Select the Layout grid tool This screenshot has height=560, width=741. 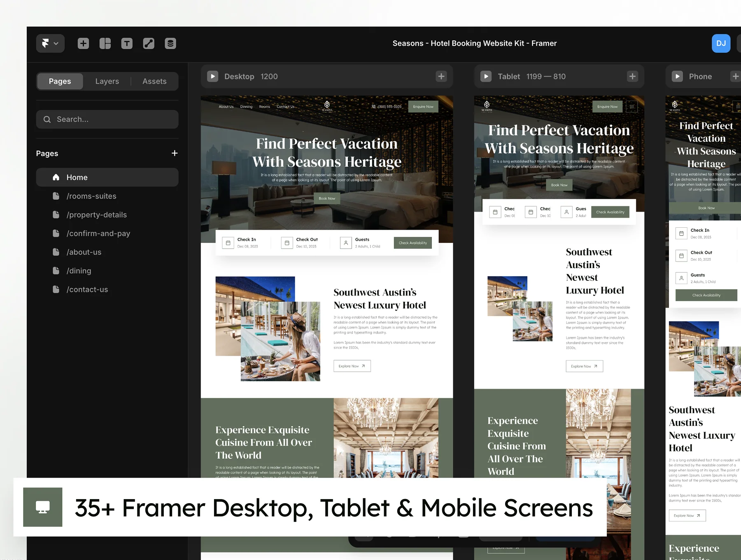click(x=105, y=43)
